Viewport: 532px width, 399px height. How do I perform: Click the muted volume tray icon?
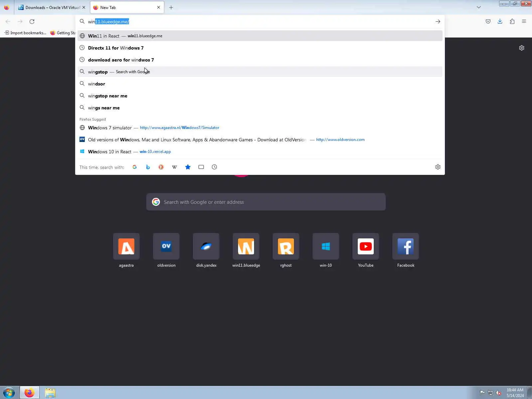[498, 393]
